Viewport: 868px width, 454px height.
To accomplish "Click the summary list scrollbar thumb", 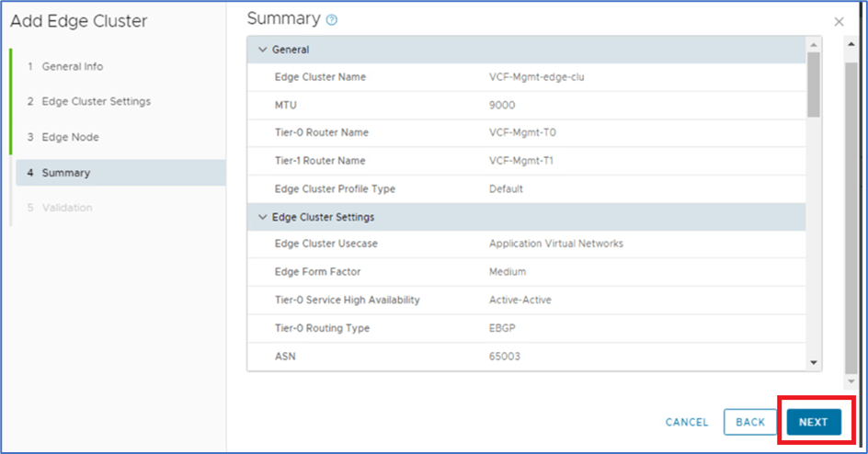I will click(813, 85).
